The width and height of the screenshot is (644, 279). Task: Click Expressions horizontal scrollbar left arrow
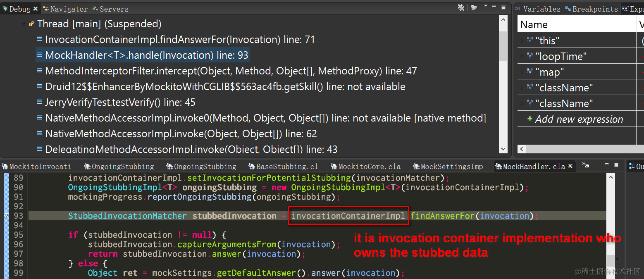coord(522,149)
